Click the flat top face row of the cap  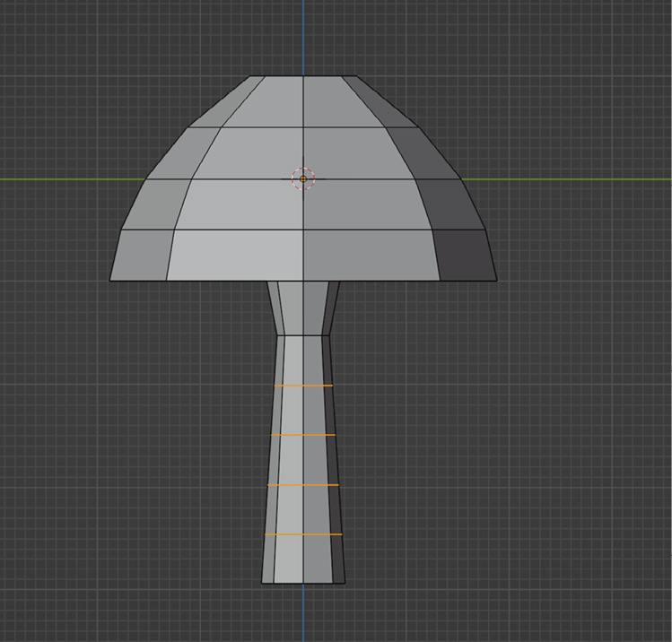[303, 101]
